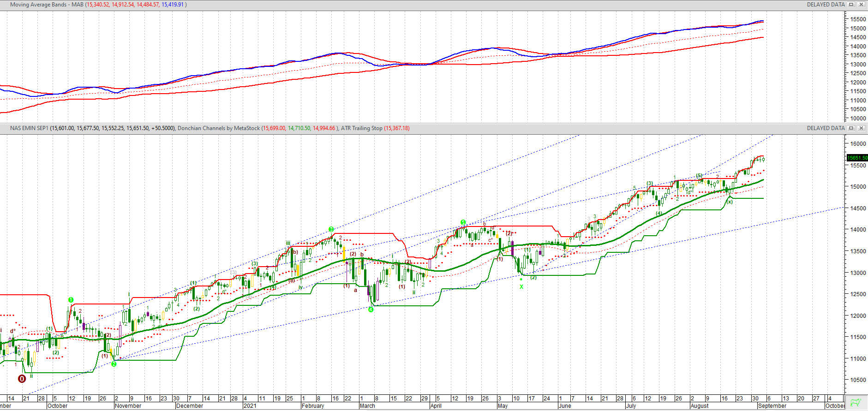Maximize the NAS EMIN SEP1 price pane
This screenshot has width=868, height=411.
(851, 128)
